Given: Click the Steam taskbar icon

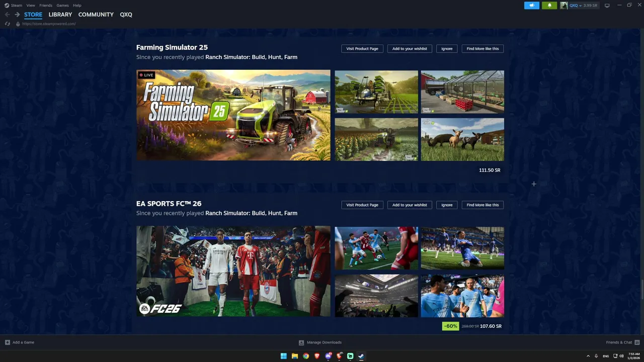Looking at the screenshot, I should point(361,356).
